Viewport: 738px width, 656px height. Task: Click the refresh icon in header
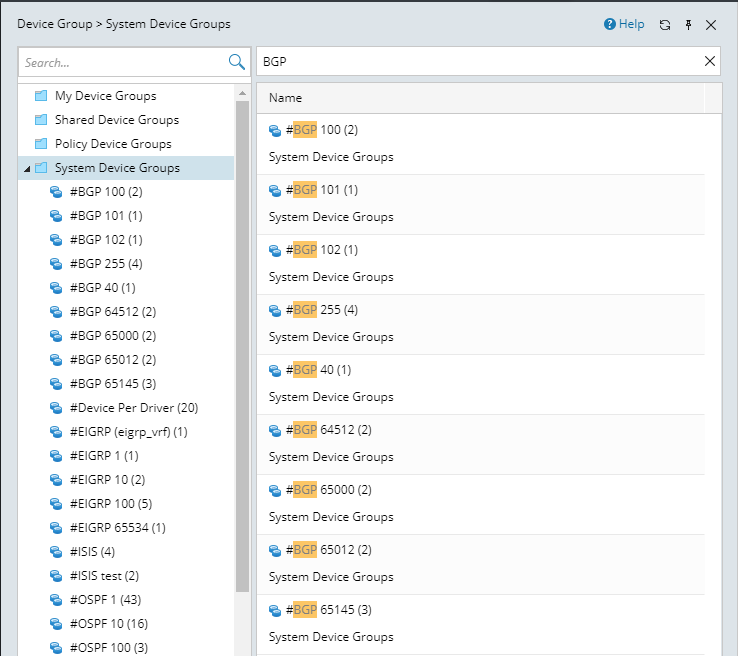[x=665, y=25]
